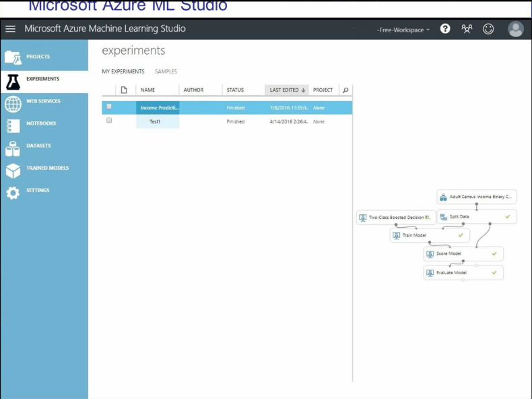This screenshot has width=532, height=399.
Task: Click the 4/14/2016 last edited date
Action: click(289, 121)
